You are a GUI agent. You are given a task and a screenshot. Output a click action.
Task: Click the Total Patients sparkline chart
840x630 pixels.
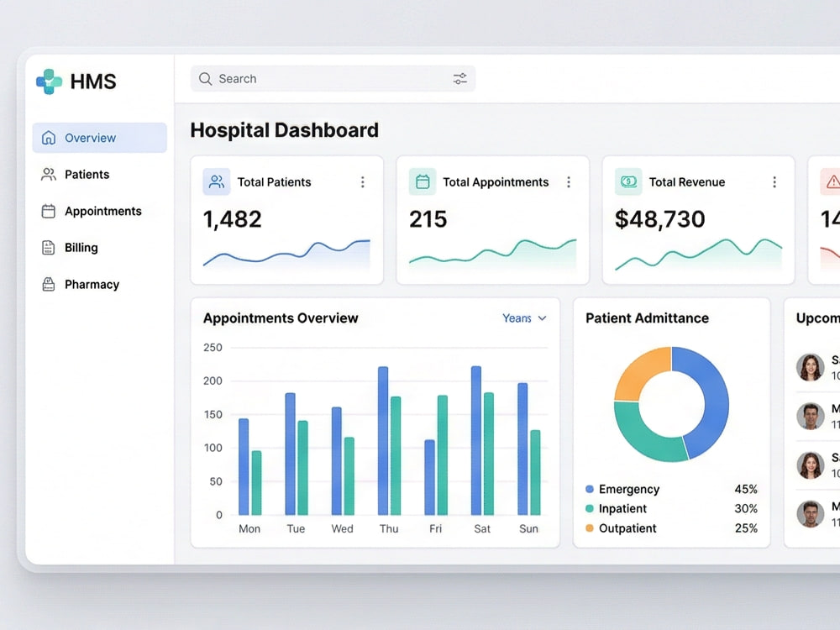(286, 254)
